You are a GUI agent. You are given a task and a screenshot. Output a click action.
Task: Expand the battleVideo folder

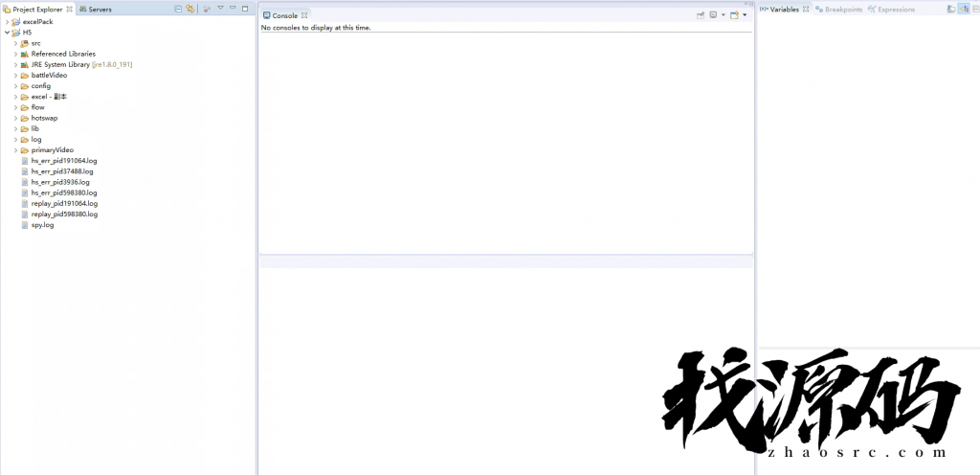click(x=15, y=75)
